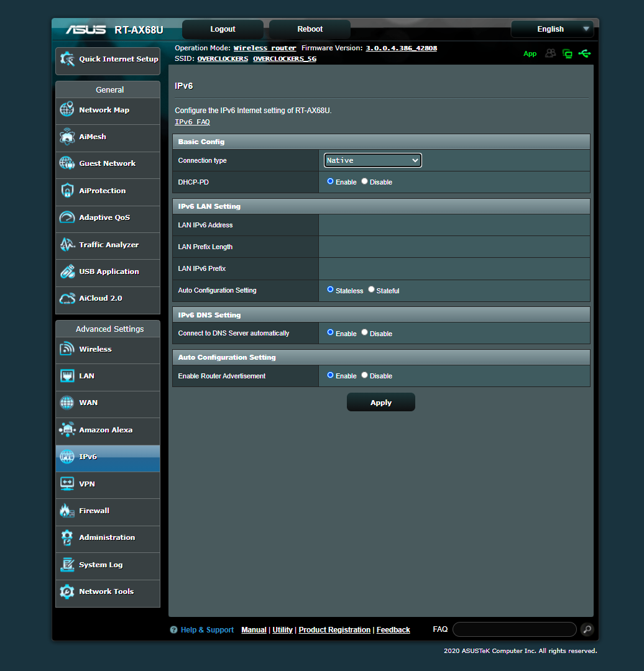
Task: Click the Administration gear-person icon
Action: [67, 537]
